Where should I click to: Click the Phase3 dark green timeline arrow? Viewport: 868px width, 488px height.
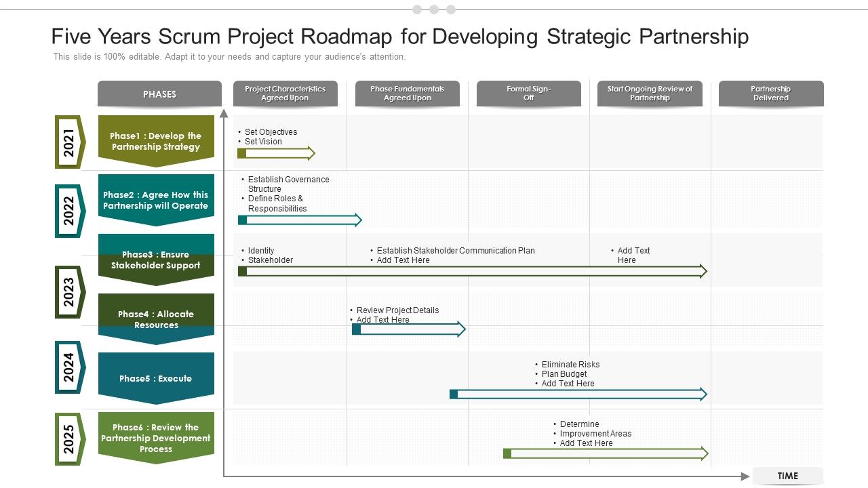coord(473,271)
